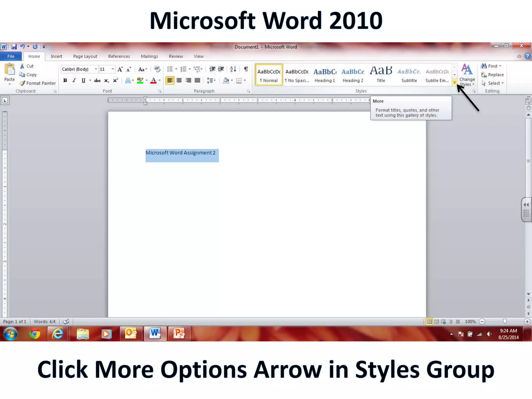Switch to the Mailings tab
This screenshot has width=532, height=399.
(x=149, y=56)
